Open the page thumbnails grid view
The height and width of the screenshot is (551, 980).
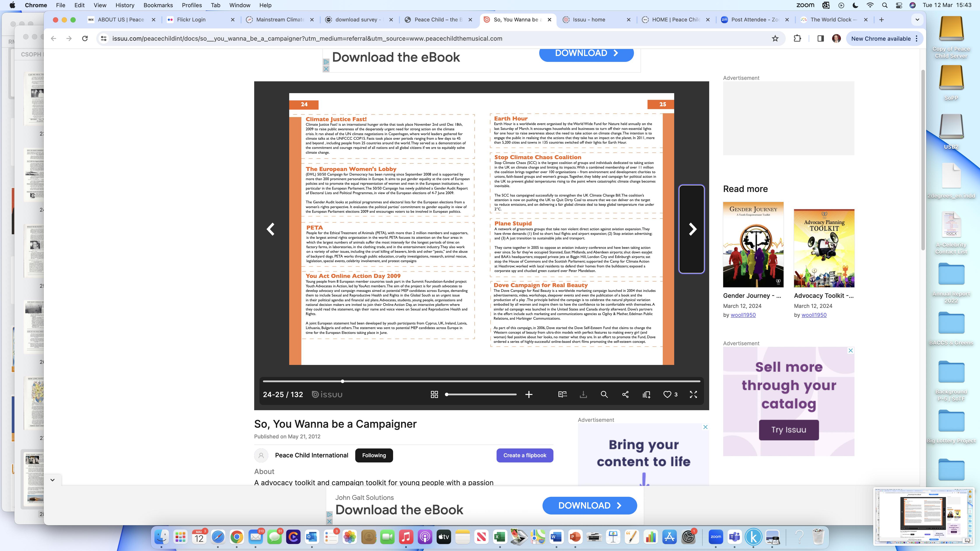pyautogui.click(x=434, y=394)
